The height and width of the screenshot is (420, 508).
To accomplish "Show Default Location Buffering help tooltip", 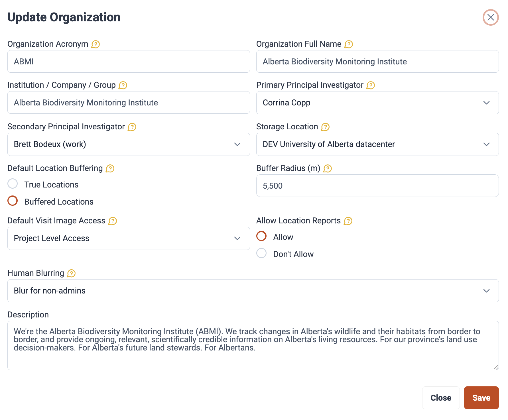I will point(110,169).
